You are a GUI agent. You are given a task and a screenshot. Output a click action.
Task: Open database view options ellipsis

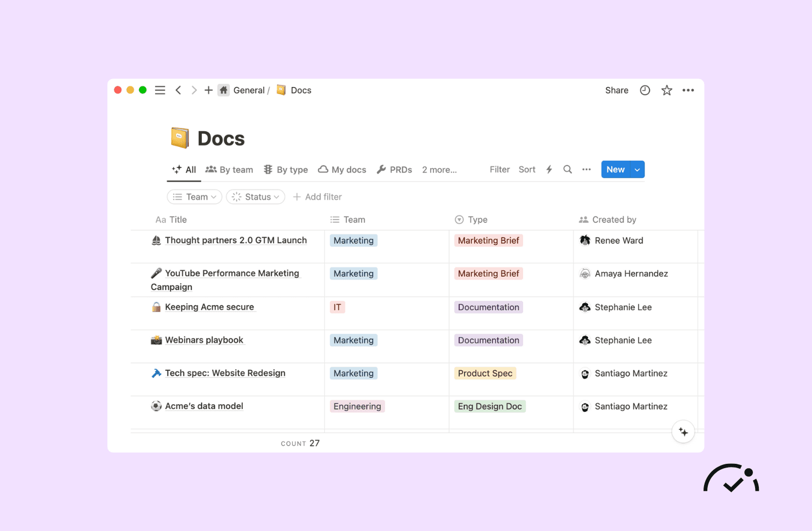tap(586, 169)
